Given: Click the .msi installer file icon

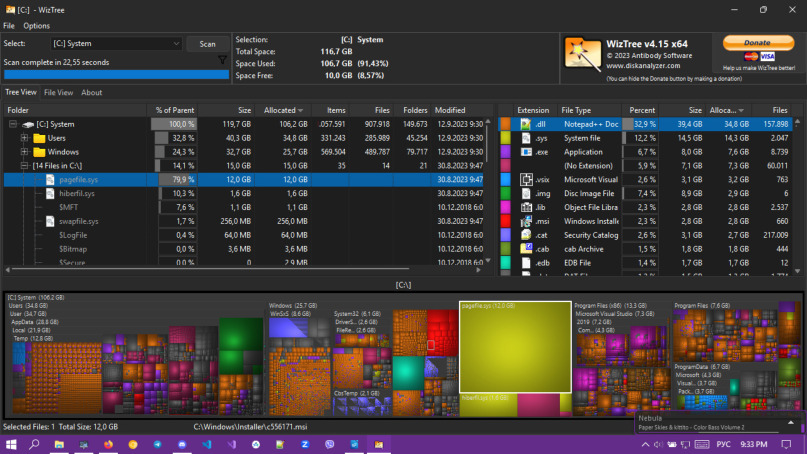Looking at the screenshot, I should coord(526,221).
